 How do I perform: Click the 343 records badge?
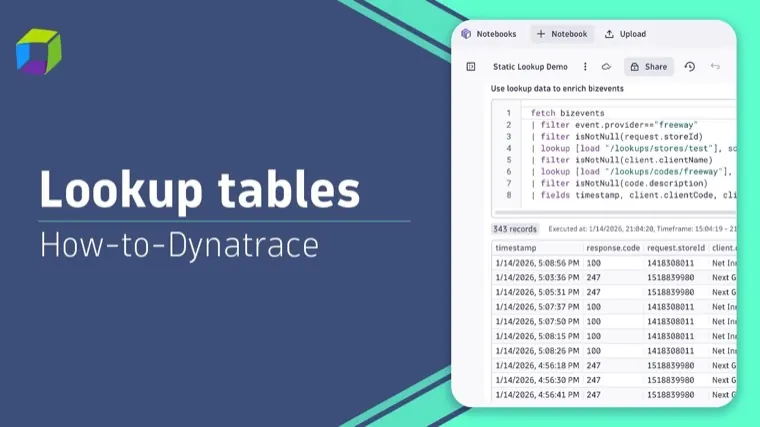coord(515,229)
